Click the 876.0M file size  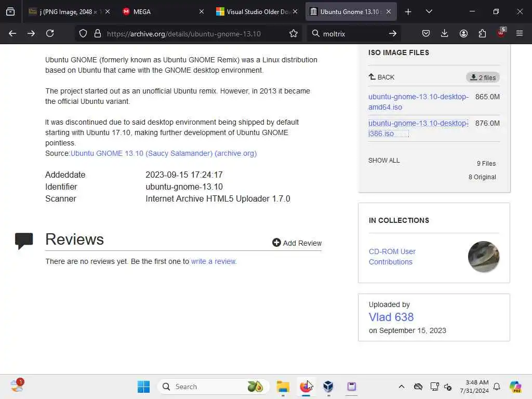[487, 123]
